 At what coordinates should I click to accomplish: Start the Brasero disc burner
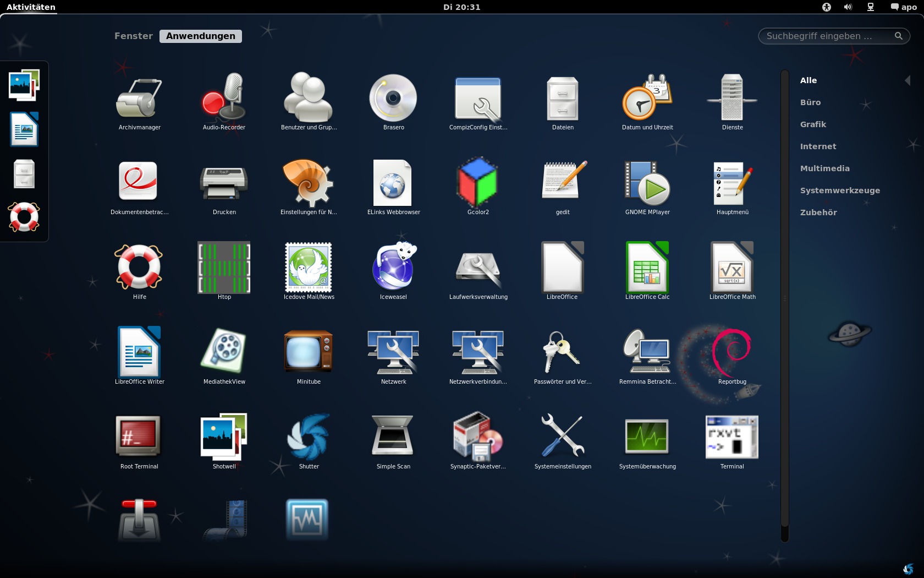[x=393, y=102]
